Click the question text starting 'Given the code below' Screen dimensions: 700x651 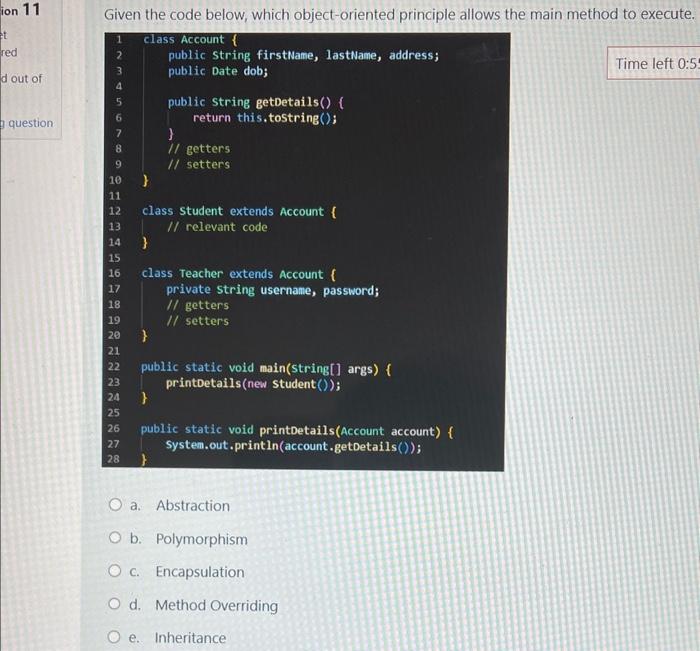(x=399, y=15)
